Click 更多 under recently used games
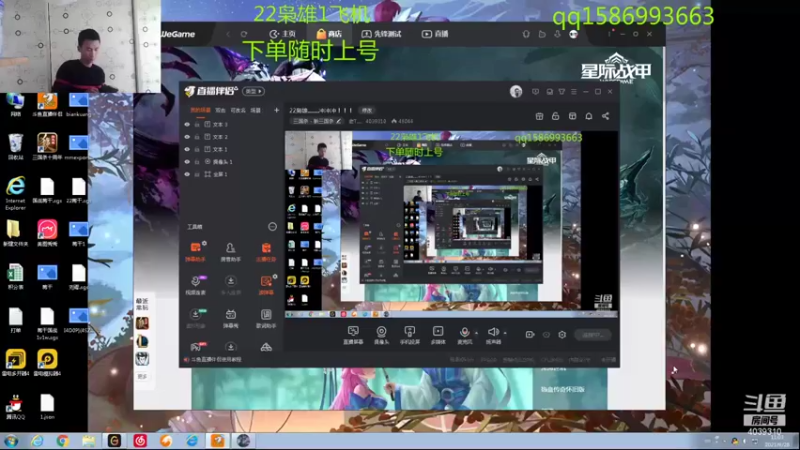Screen dimensions: 800x450 click(142, 377)
